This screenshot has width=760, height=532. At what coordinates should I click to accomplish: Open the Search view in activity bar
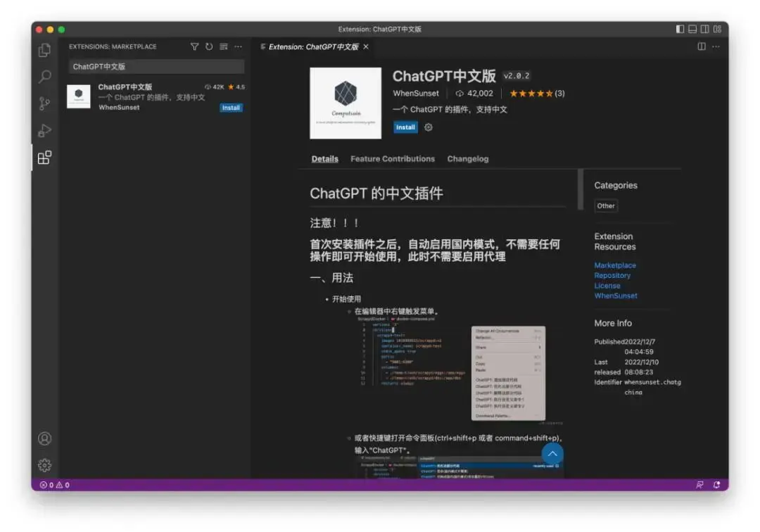[44, 76]
